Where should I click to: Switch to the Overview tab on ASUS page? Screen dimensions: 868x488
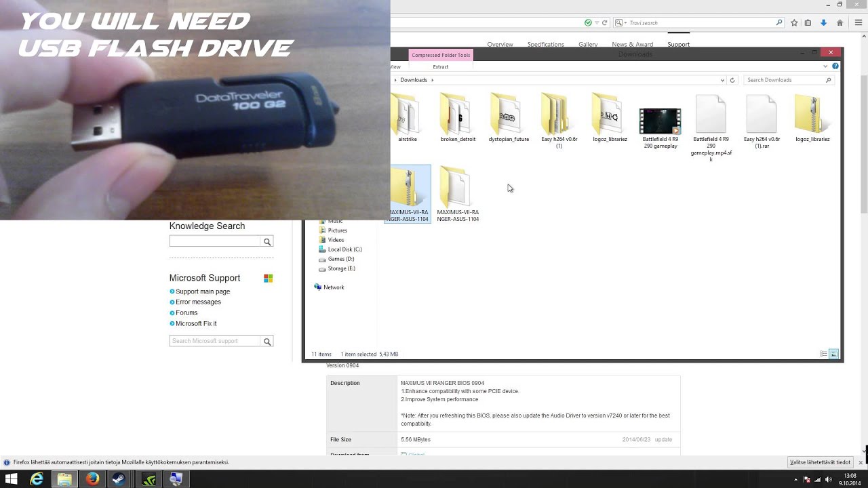500,45
